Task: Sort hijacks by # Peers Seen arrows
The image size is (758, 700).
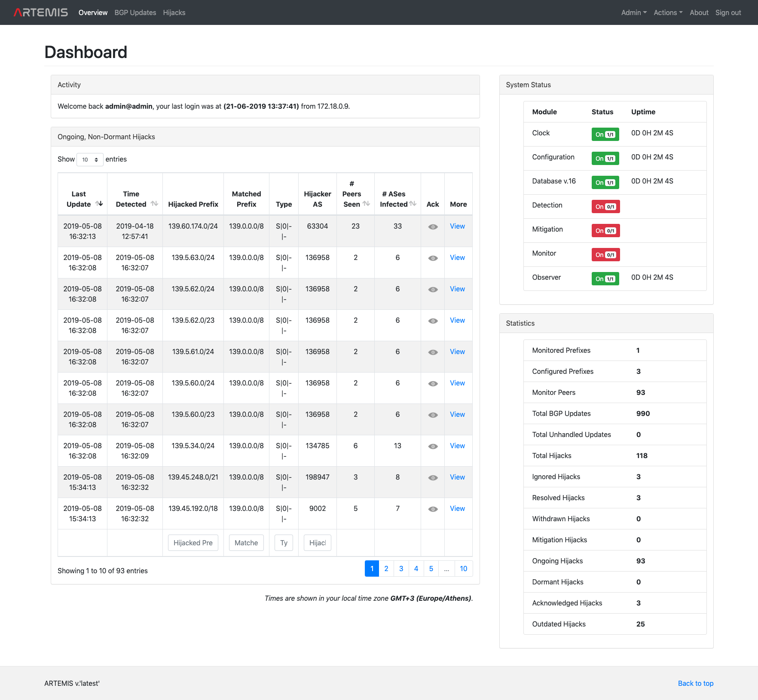Action: tap(367, 204)
